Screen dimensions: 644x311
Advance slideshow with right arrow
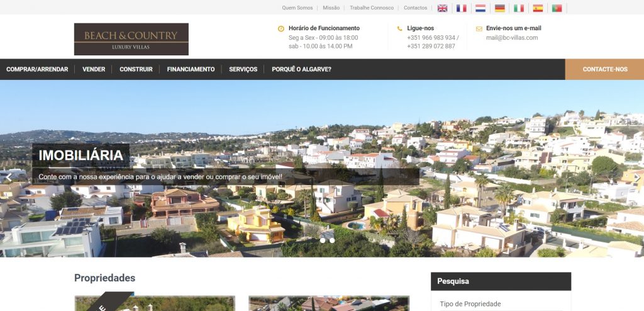[x=636, y=178]
